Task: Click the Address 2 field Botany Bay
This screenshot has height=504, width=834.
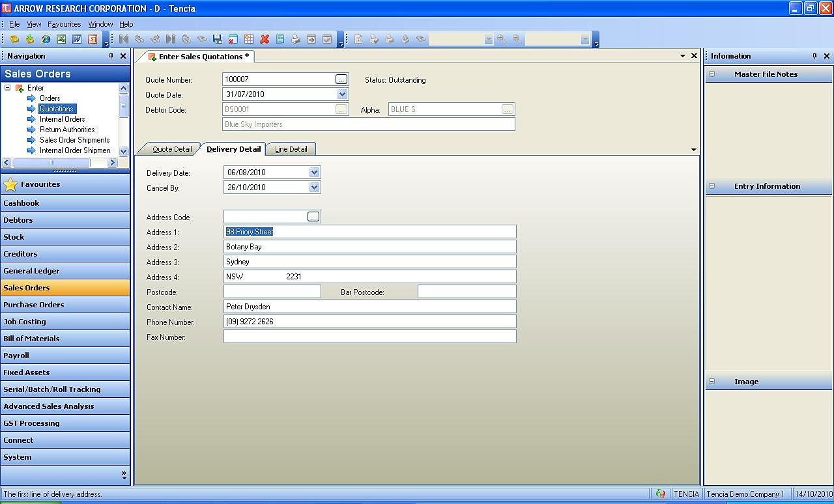Action: [369, 247]
